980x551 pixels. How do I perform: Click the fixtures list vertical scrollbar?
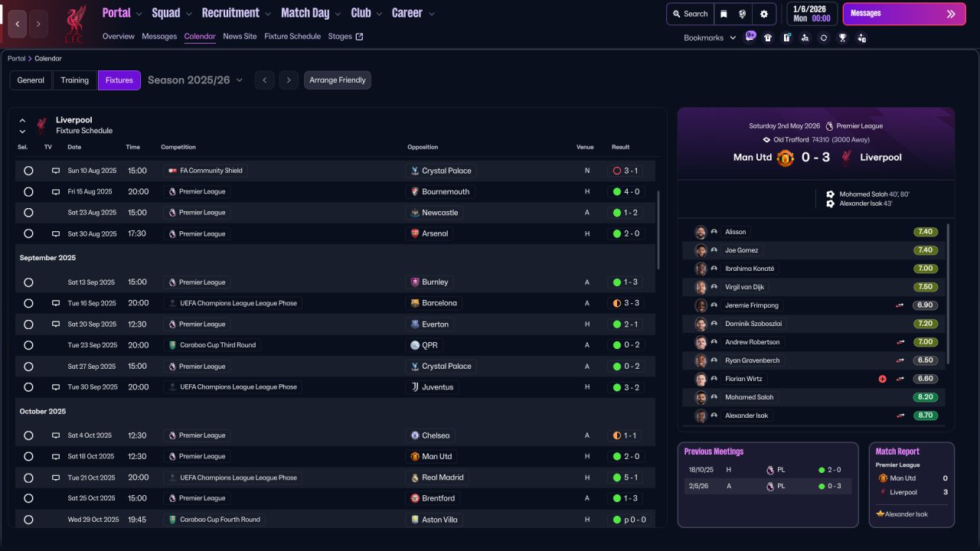point(658,230)
